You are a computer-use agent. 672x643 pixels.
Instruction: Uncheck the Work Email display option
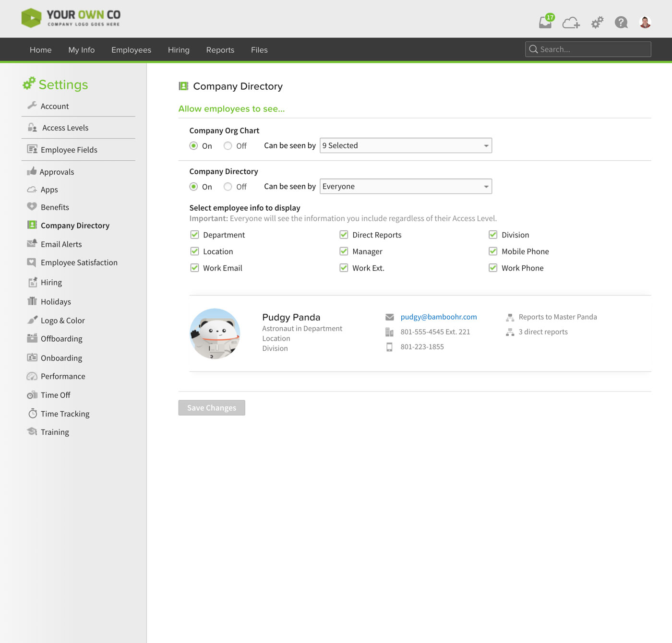coord(194,268)
